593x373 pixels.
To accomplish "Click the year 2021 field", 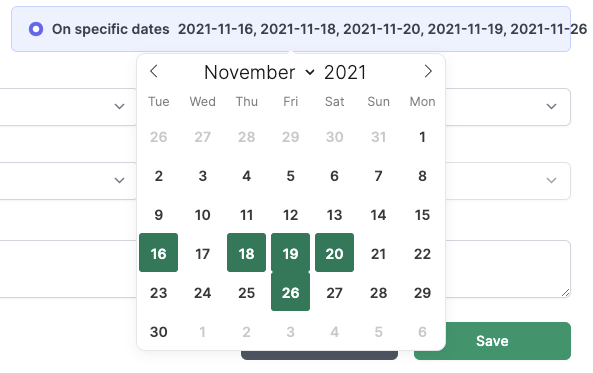I will click(345, 72).
